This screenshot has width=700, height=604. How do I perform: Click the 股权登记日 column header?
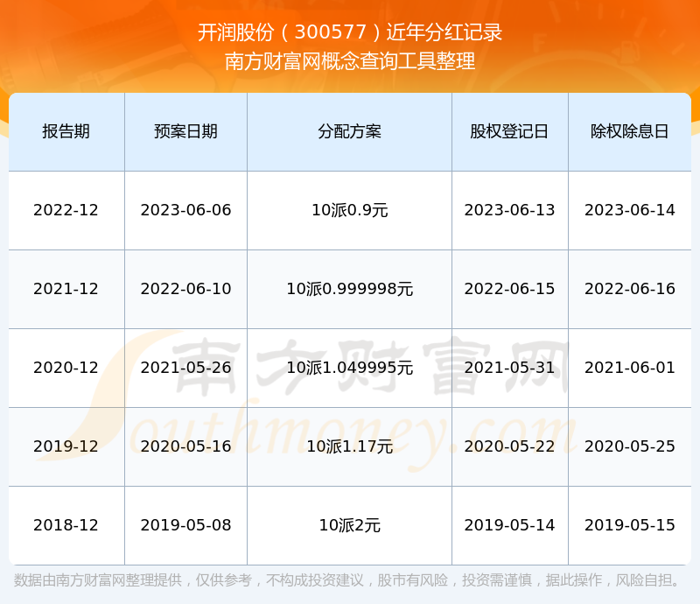coord(509,131)
